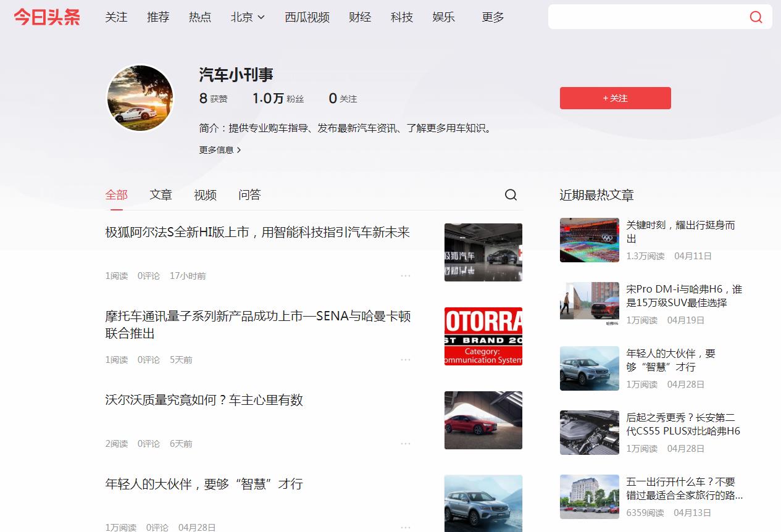
Task: Open article 摩托车通讯量子系列新产品成功上市
Action: pos(258,325)
